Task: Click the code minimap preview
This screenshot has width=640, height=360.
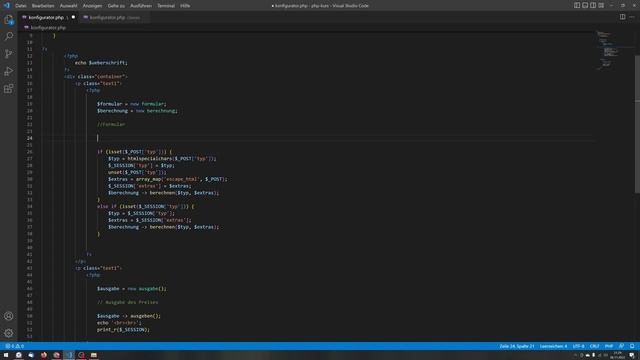Action: [607, 49]
